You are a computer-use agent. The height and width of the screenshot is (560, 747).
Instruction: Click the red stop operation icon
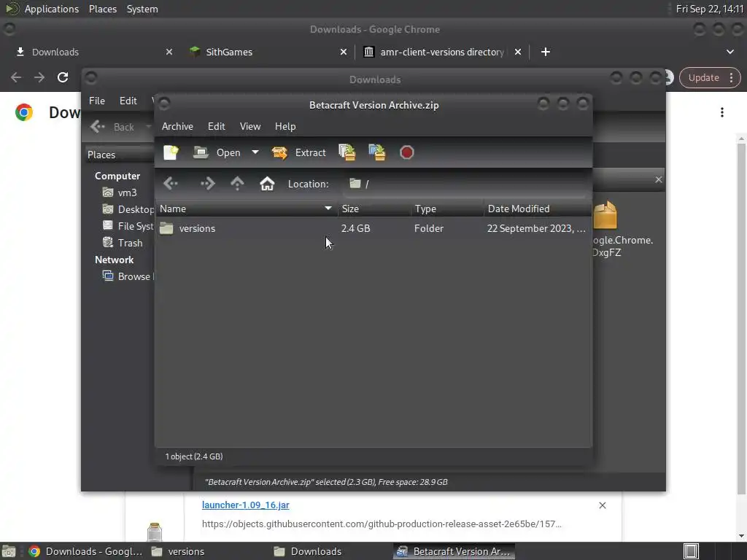tap(406, 153)
